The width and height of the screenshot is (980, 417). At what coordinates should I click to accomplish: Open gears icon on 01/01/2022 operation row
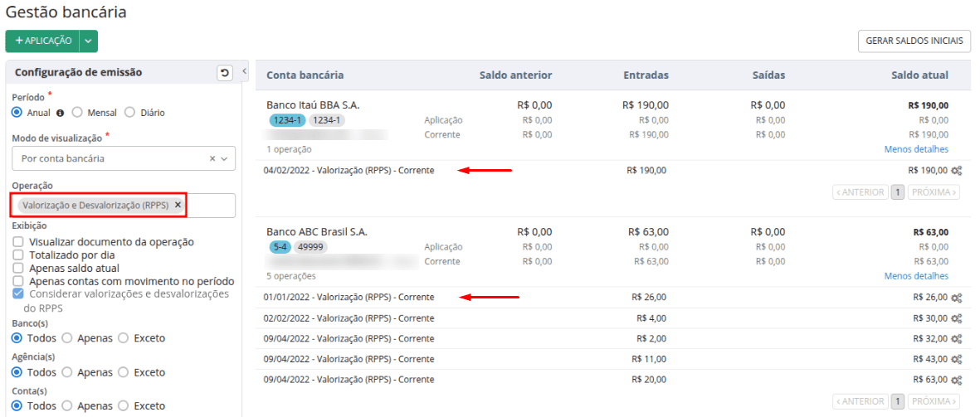956,298
